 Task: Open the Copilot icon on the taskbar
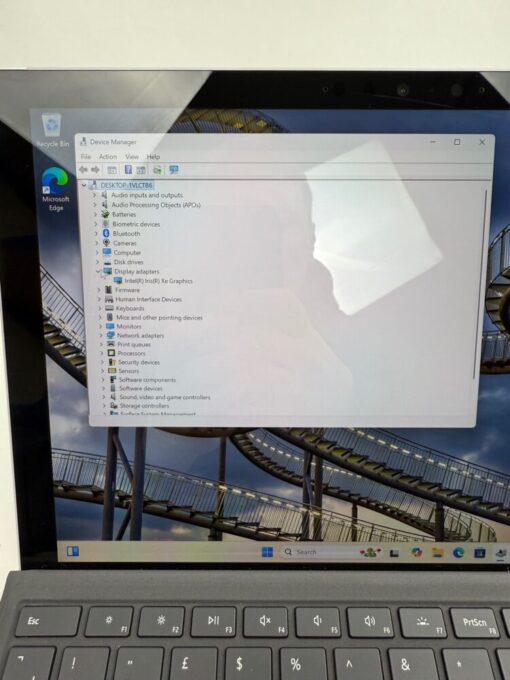[x=417, y=552]
